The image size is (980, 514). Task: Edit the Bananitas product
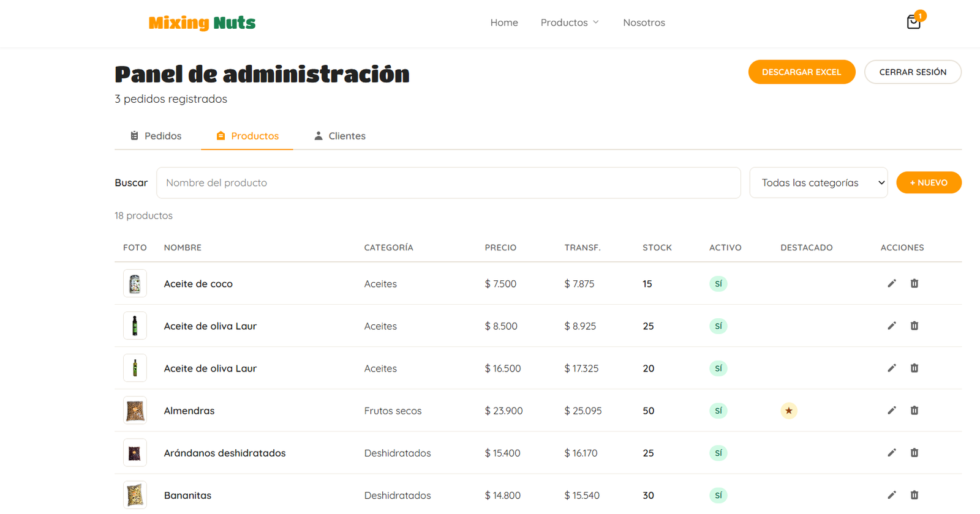892,494
